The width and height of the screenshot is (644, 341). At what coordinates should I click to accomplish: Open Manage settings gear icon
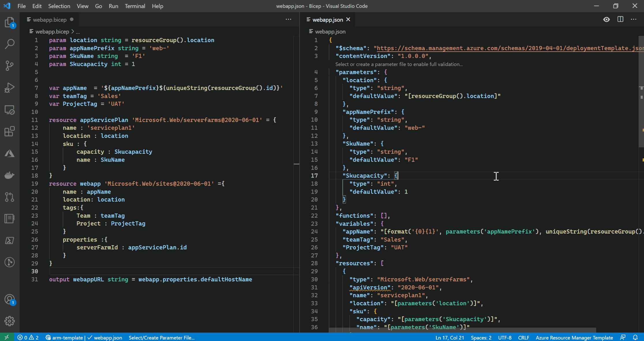pos(10,321)
